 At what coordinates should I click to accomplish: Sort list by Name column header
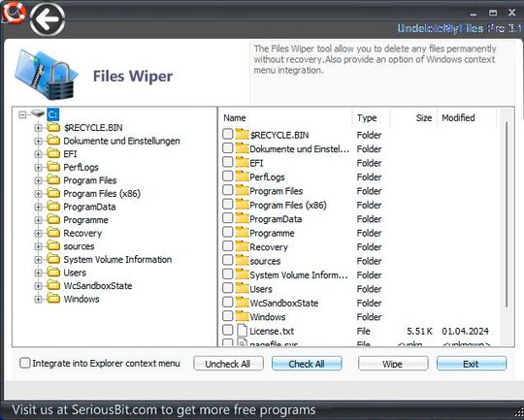point(286,117)
